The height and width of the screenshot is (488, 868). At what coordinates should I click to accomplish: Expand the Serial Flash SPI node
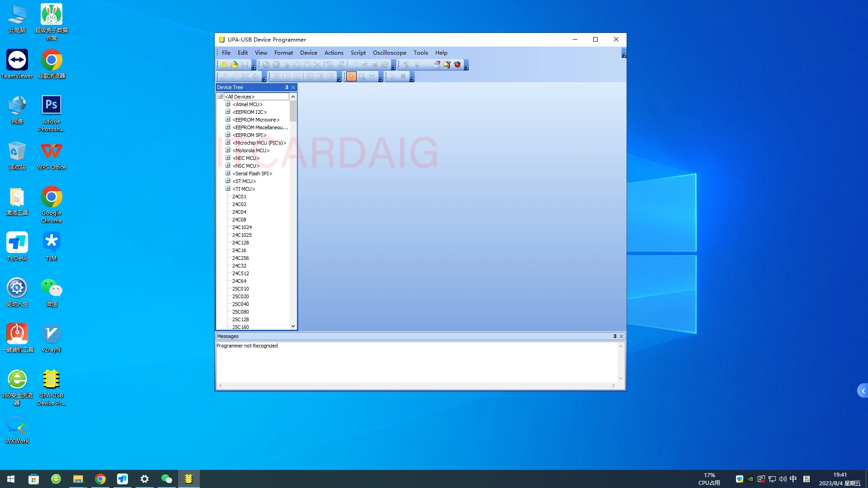(228, 173)
